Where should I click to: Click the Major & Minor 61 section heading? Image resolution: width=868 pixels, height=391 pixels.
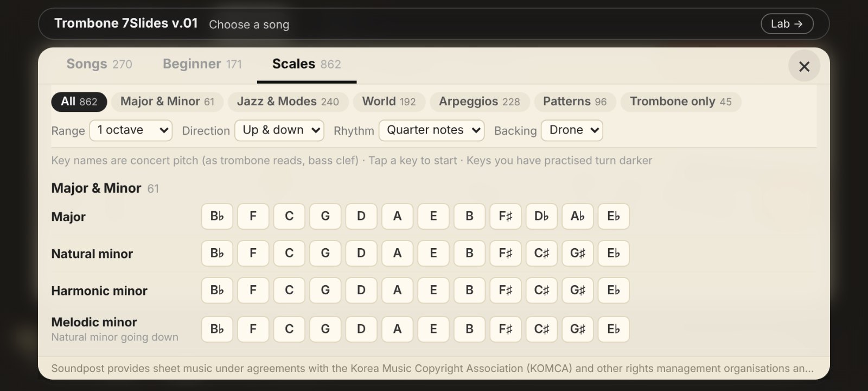pos(105,188)
